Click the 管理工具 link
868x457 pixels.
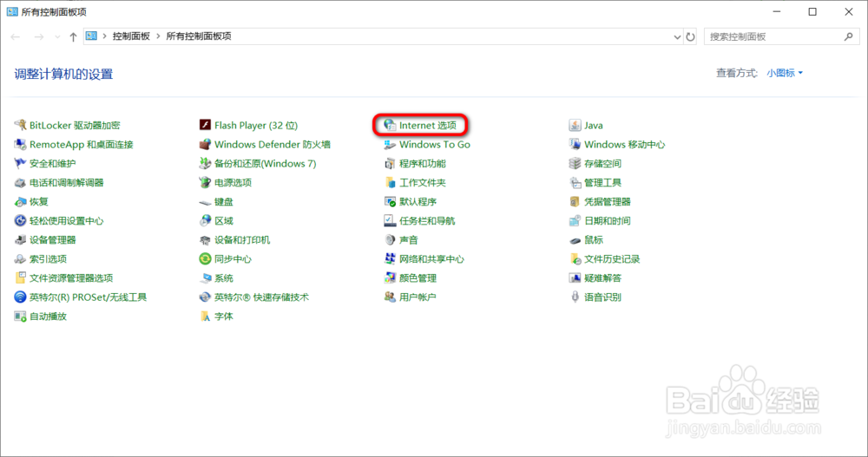(x=603, y=183)
